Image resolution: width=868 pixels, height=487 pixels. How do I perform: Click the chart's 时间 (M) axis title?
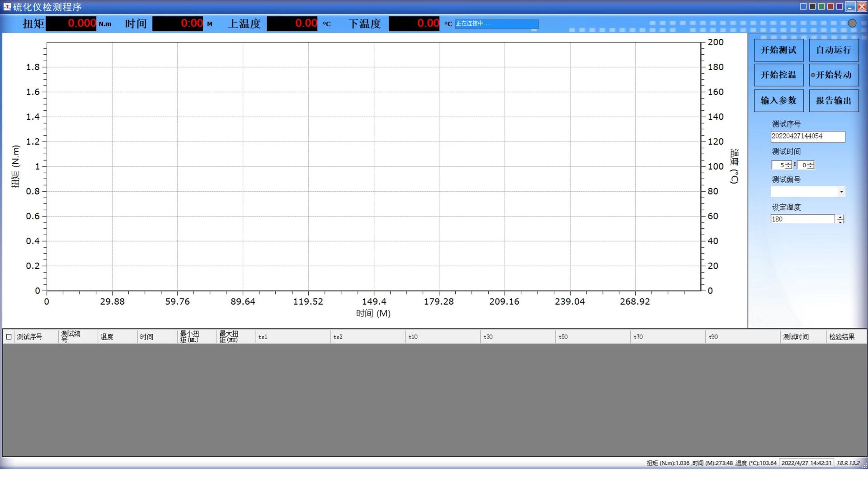click(373, 313)
